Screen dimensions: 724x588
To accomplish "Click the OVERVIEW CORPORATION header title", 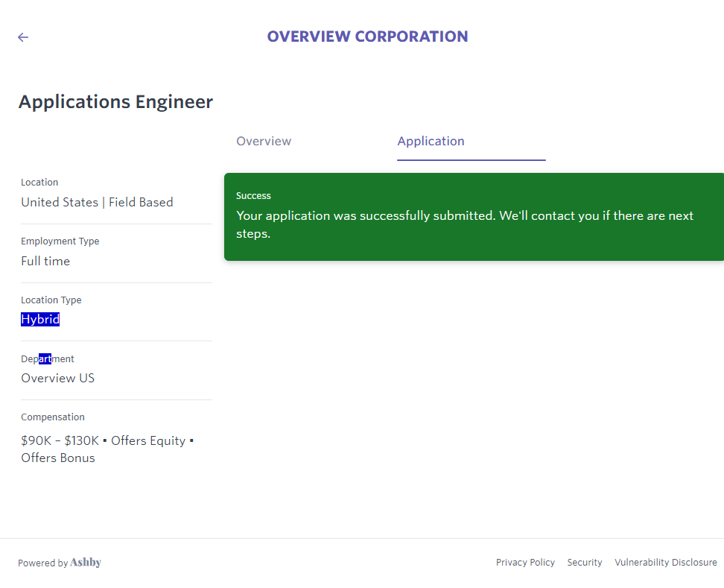I will pyautogui.click(x=367, y=37).
